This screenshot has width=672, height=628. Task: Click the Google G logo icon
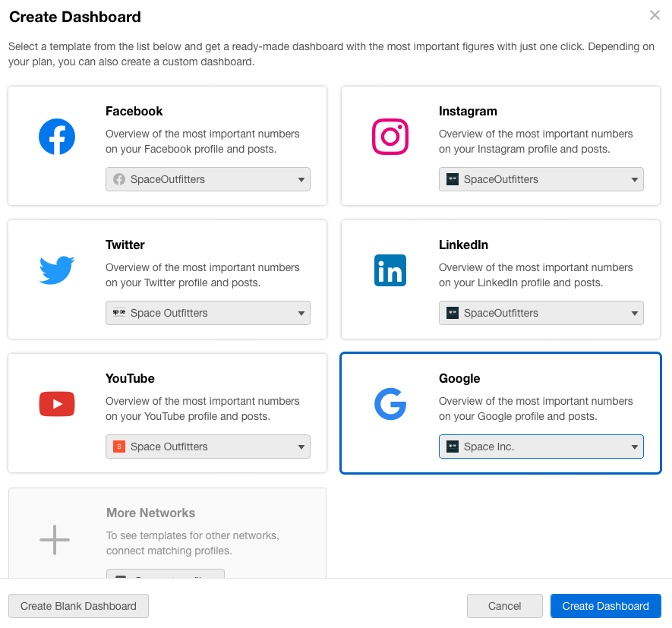tap(390, 404)
